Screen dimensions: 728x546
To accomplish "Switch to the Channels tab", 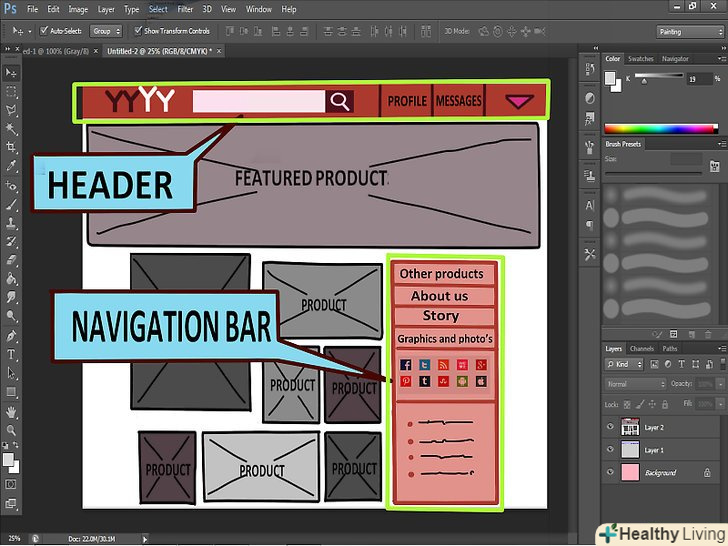I will 641,349.
